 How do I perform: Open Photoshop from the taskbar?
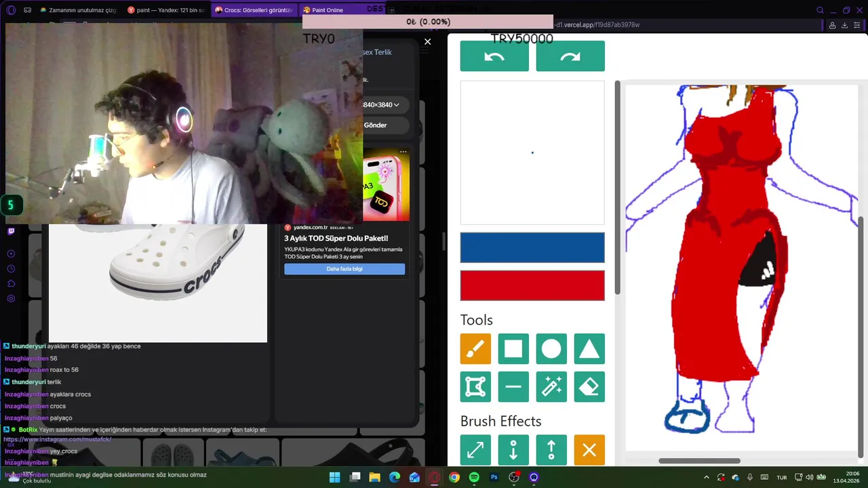tap(494, 477)
